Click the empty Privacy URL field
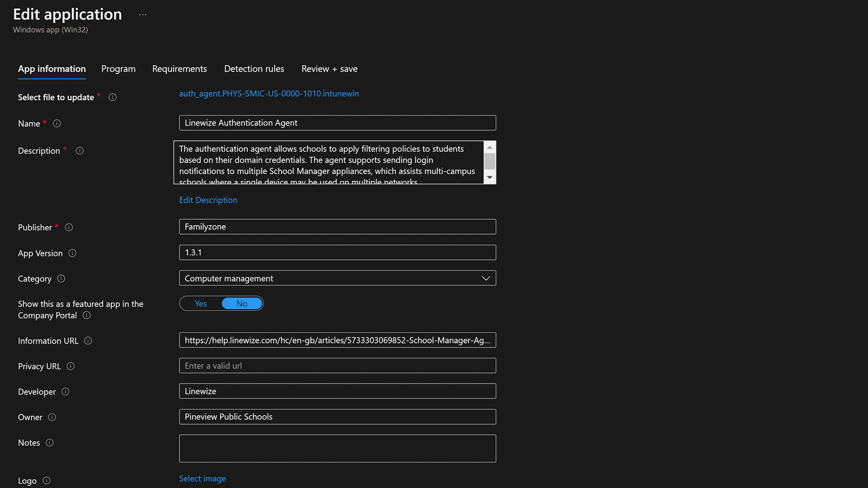 click(x=337, y=366)
